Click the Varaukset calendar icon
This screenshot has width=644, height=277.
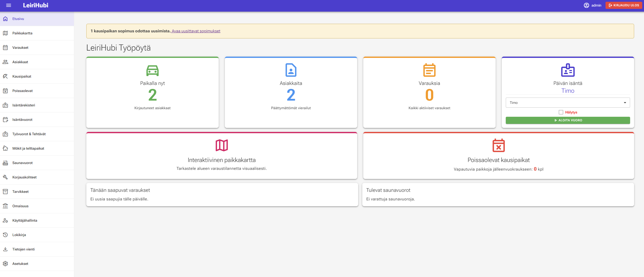[5, 48]
